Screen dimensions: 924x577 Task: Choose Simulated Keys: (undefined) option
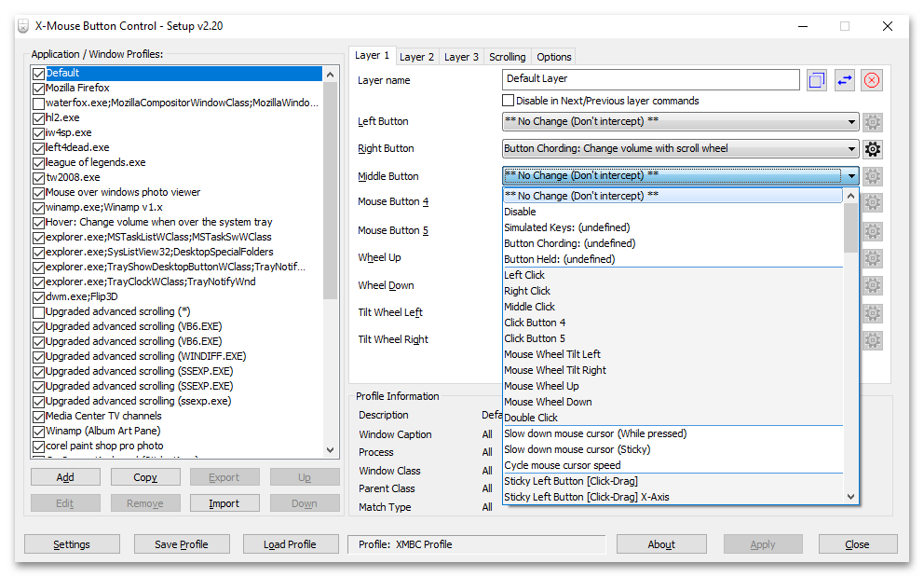tap(673, 227)
